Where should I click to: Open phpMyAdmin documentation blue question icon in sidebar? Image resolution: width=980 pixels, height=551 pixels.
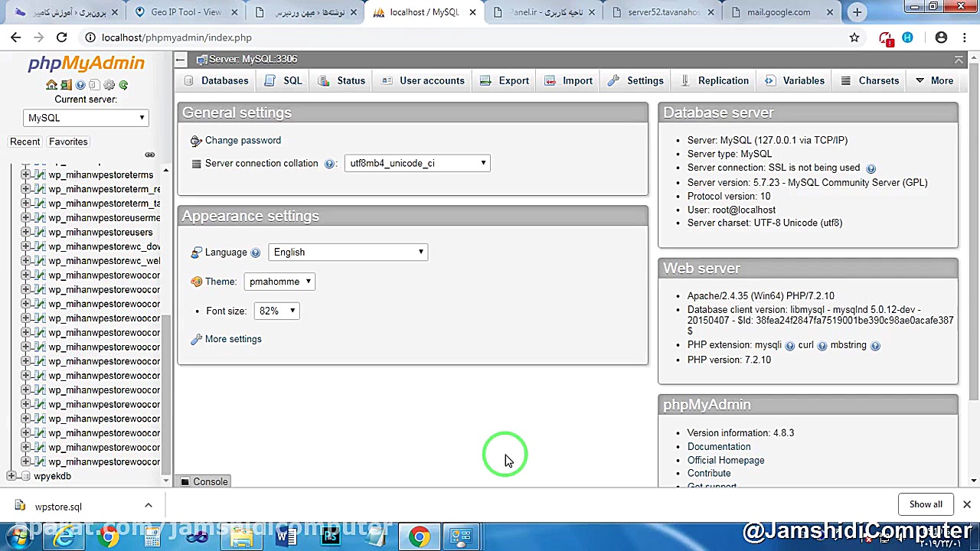click(80, 85)
